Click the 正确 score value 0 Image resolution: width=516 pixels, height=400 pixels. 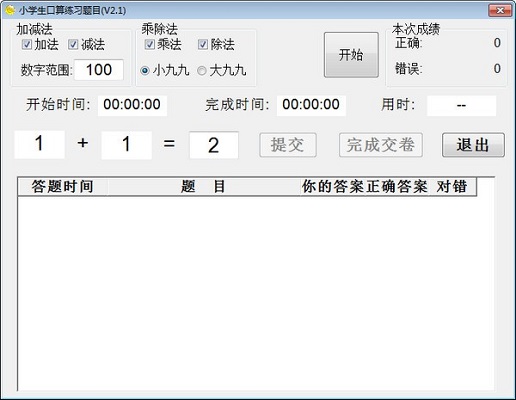pyautogui.click(x=497, y=43)
